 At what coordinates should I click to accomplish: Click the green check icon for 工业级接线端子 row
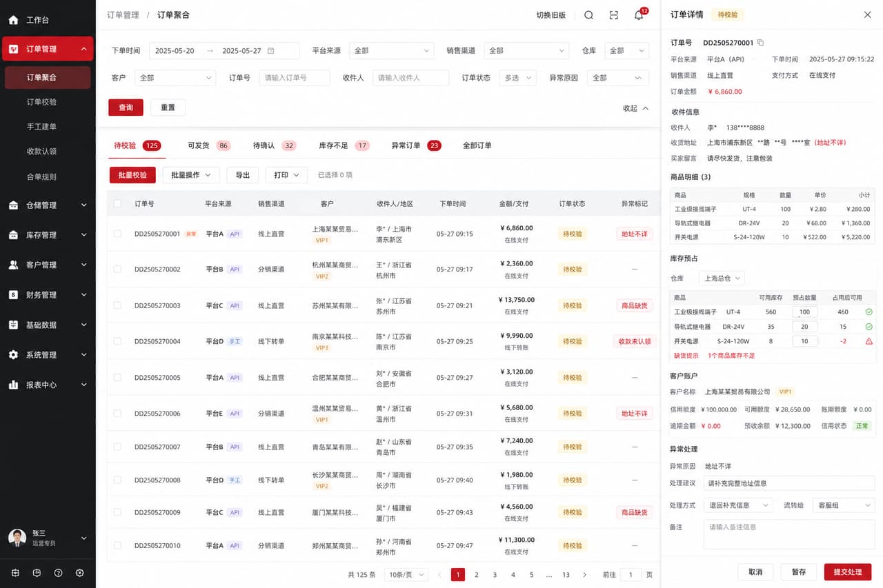pyautogui.click(x=869, y=312)
